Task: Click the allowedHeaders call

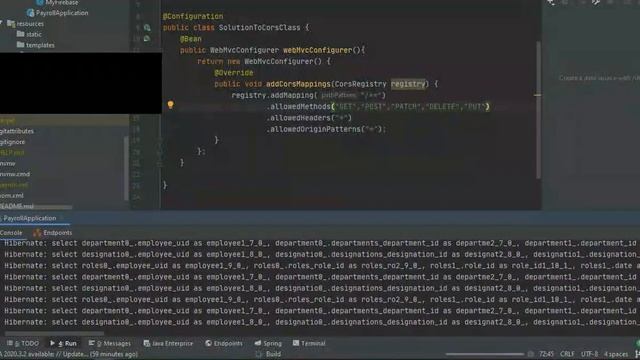Action: pyautogui.click(x=300, y=118)
